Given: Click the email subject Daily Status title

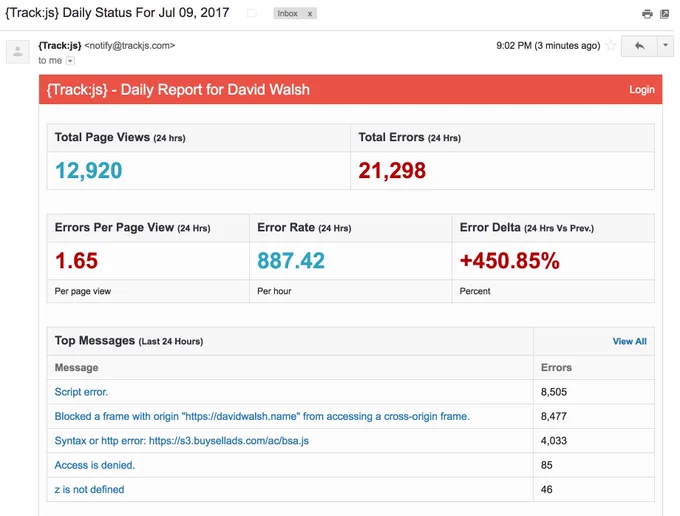Looking at the screenshot, I should point(117,13).
